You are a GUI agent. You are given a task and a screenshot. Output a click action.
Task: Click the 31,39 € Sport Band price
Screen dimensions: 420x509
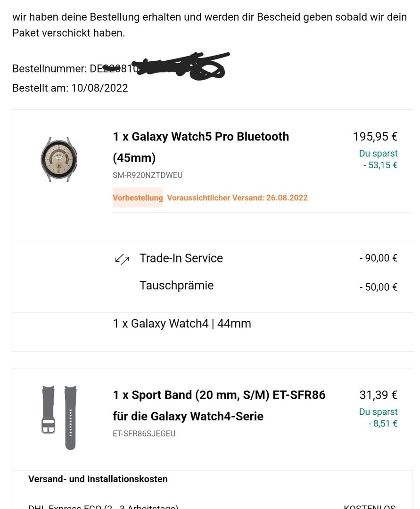click(379, 395)
